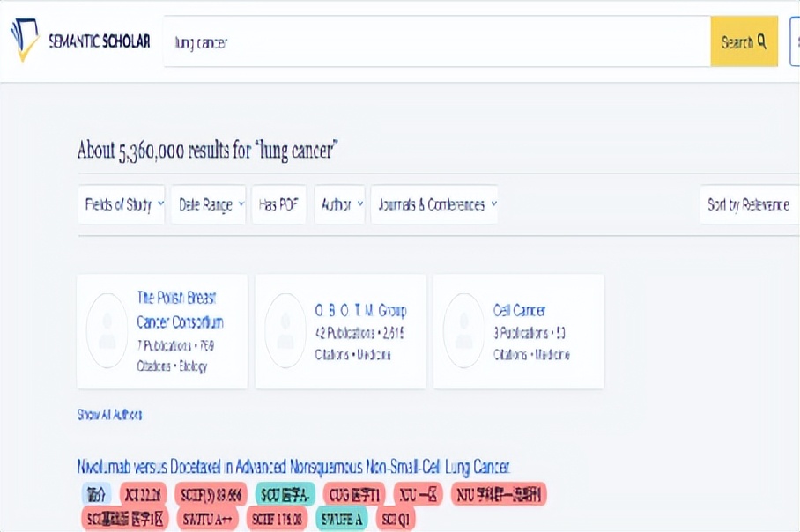Screen dimensions: 800x532
Task: Expand the Journals & Conferences dropdown
Action: 434,204
